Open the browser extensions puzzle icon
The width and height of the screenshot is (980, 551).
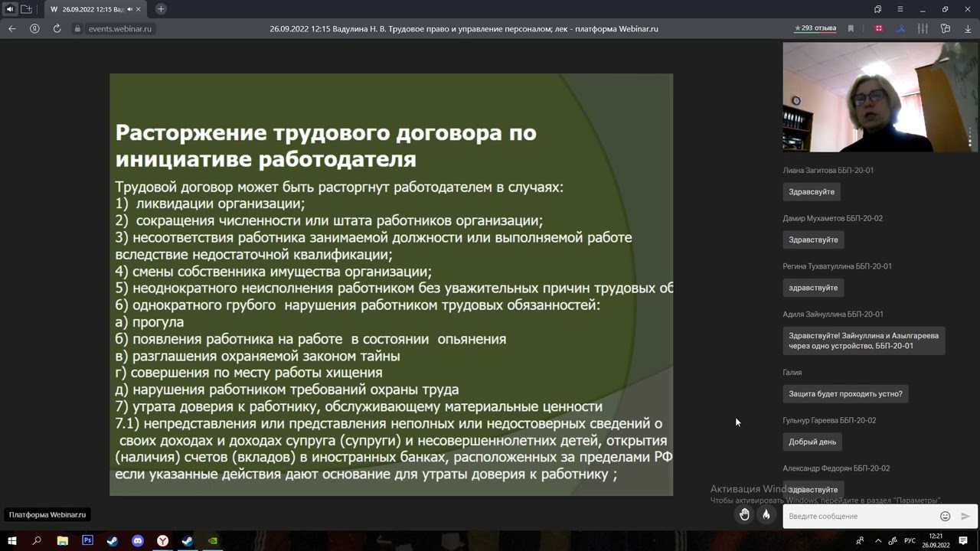946,28
